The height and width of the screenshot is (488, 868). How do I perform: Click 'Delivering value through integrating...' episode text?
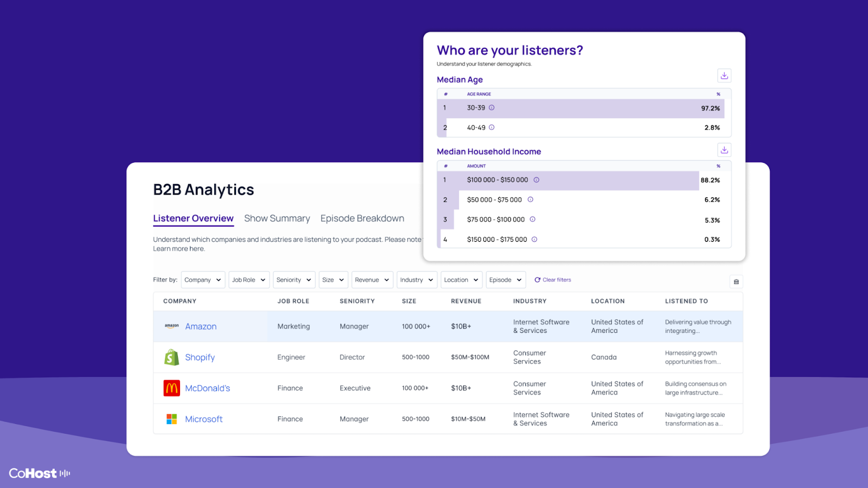point(698,326)
